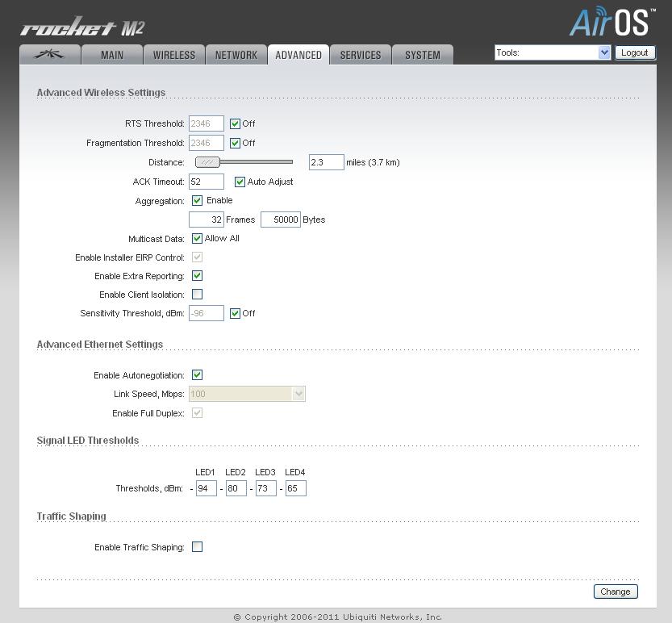Check Enable Traffic Shaping checkbox
Image resolution: width=672 pixels, height=623 pixels.
(x=197, y=546)
